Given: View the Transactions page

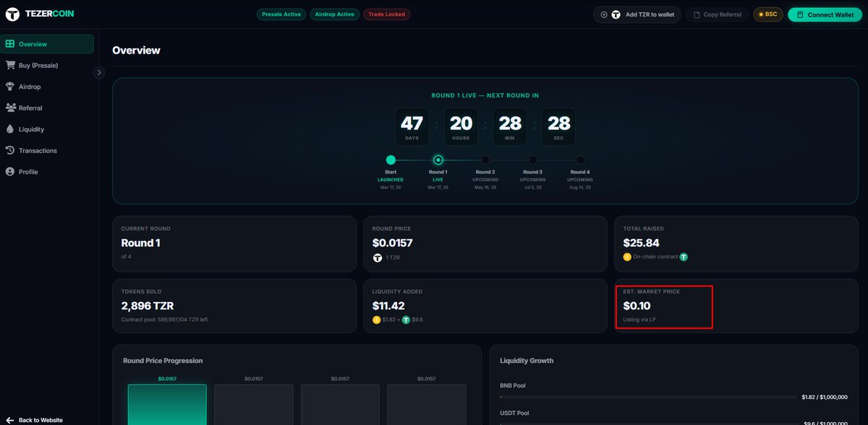Looking at the screenshot, I should pyautogui.click(x=47, y=150).
